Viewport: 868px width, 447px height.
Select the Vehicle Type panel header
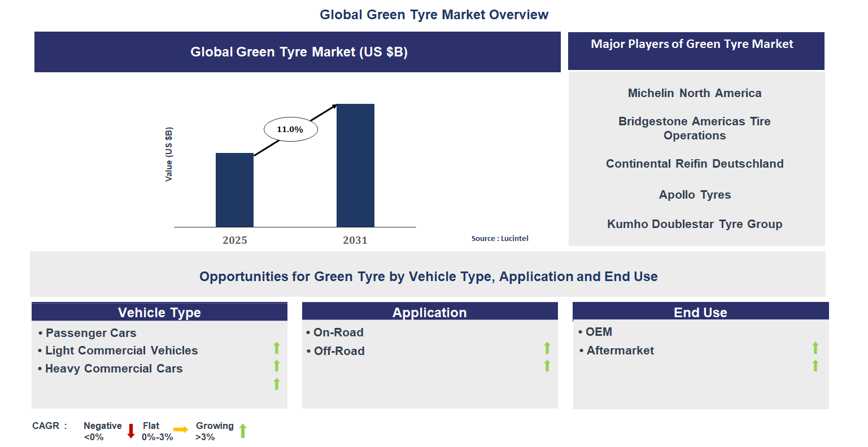coord(159,312)
